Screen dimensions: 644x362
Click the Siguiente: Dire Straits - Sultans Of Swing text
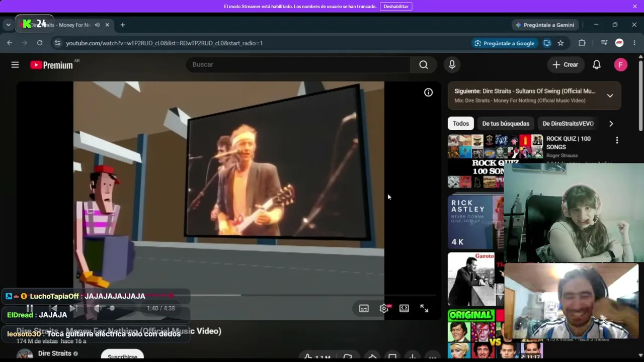point(525,91)
